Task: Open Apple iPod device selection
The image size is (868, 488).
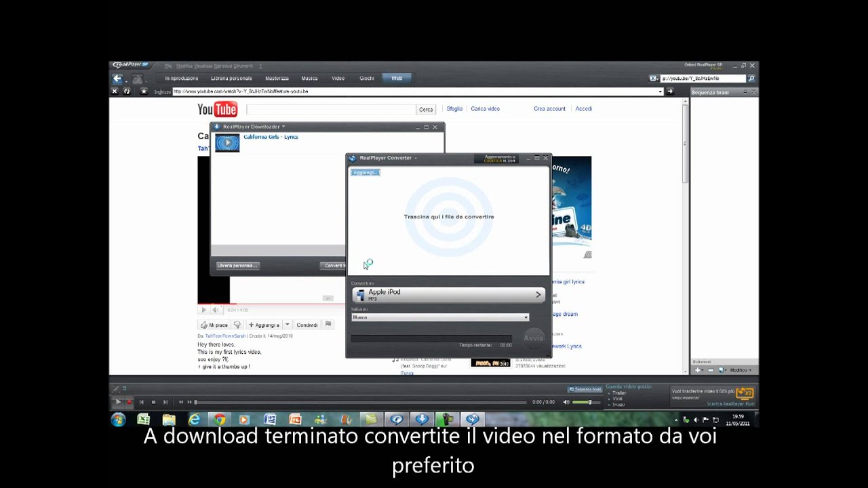Action: pyautogui.click(x=448, y=295)
